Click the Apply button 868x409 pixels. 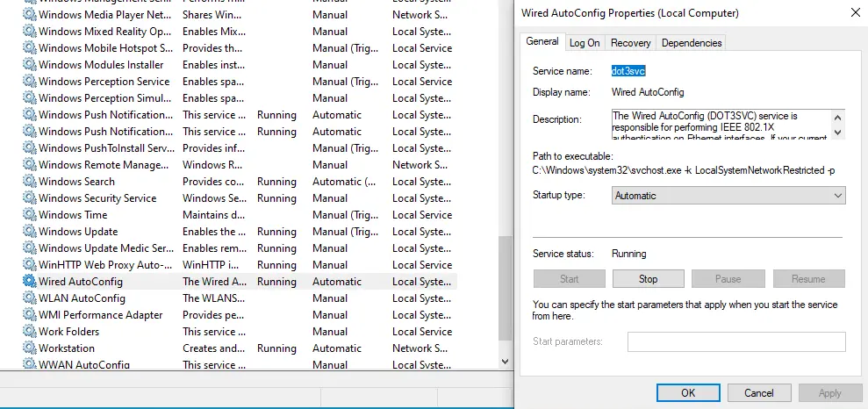pos(829,393)
